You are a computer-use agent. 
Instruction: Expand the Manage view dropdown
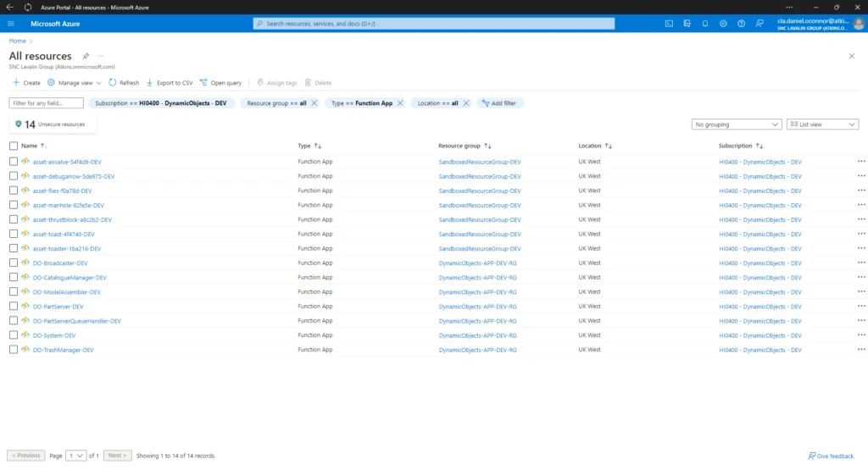click(x=75, y=83)
